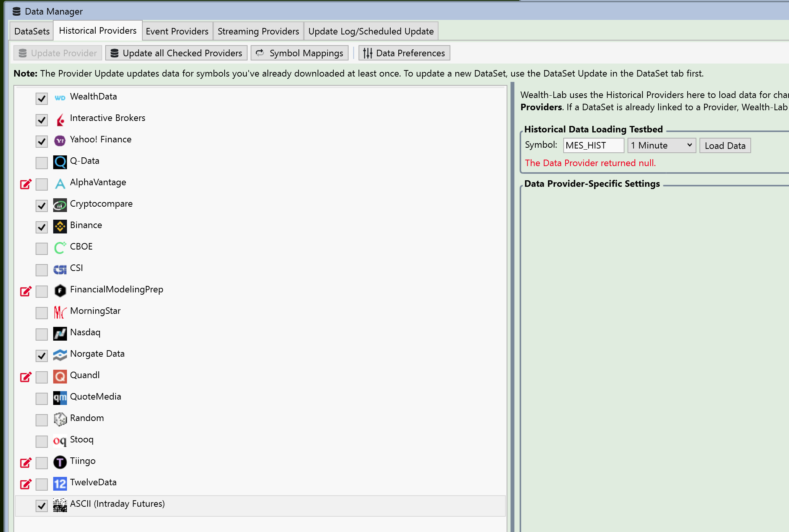Click the TwelveData logo icon
The height and width of the screenshot is (532, 789).
tap(60, 484)
